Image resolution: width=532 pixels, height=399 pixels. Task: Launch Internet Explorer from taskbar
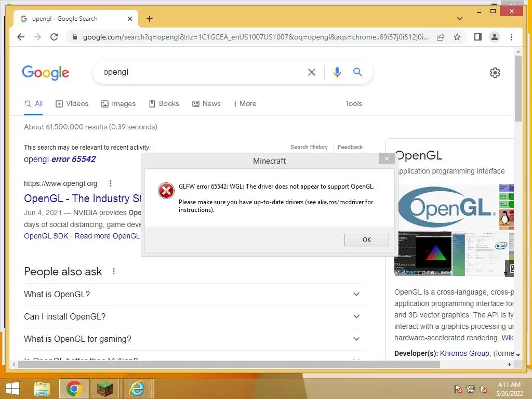137,389
